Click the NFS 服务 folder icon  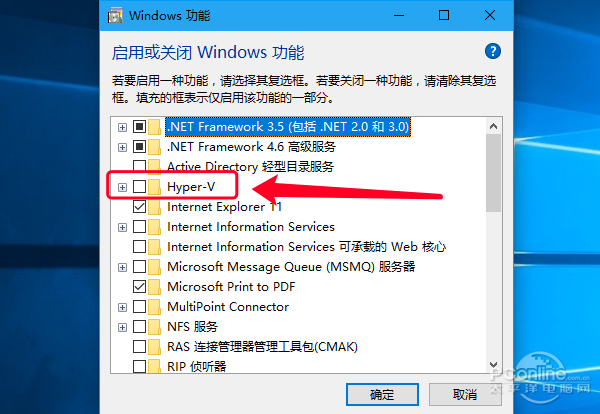point(154,327)
